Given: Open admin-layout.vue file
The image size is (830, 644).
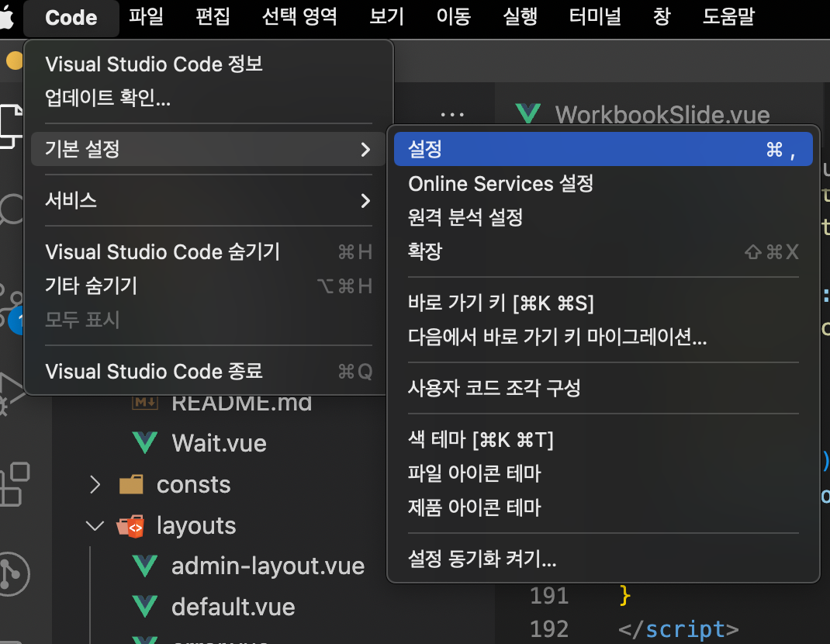Looking at the screenshot, I should tap(268, 566).
